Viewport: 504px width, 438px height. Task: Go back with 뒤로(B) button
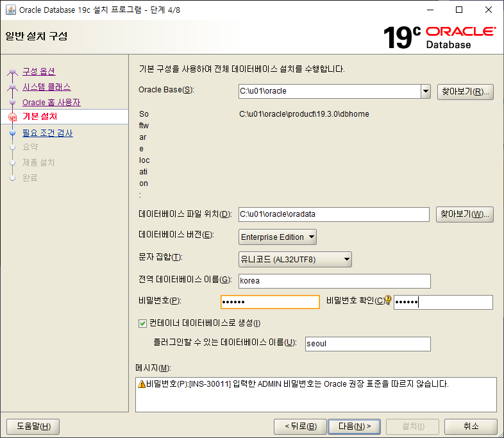[x=300, y=426]
